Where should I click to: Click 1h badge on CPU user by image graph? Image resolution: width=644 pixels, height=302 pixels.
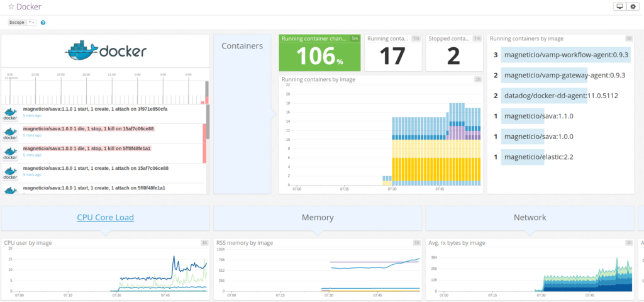tap(204, 243)
